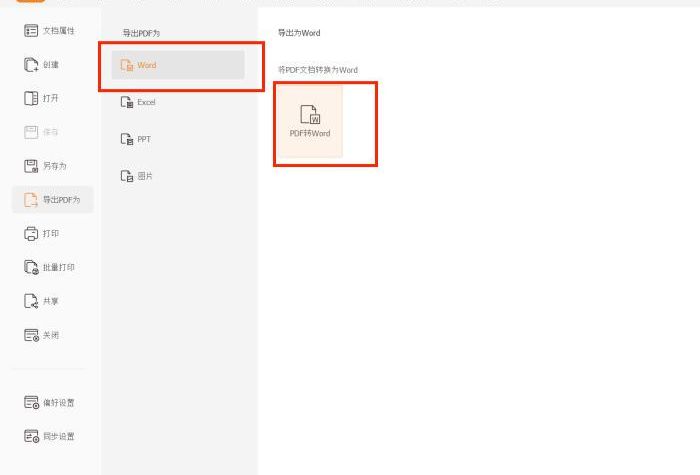The image size is (700, 475).
Task: Click the PPT file icon in export list
Action: [126, 139]
